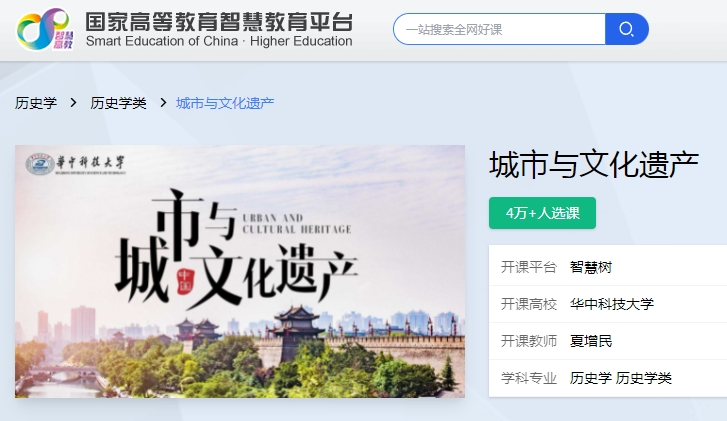
Task: Click the 华中科技大学 logo on cover
Action: coord(75,164)
